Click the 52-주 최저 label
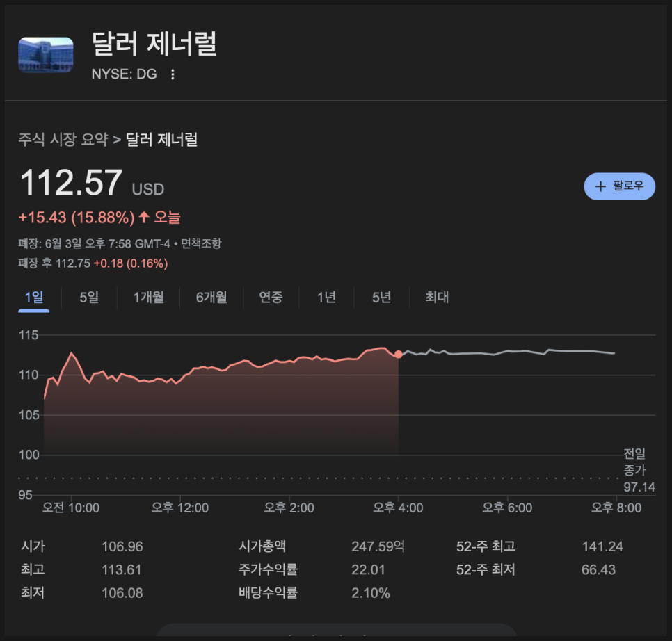 (x=486, y=569)
